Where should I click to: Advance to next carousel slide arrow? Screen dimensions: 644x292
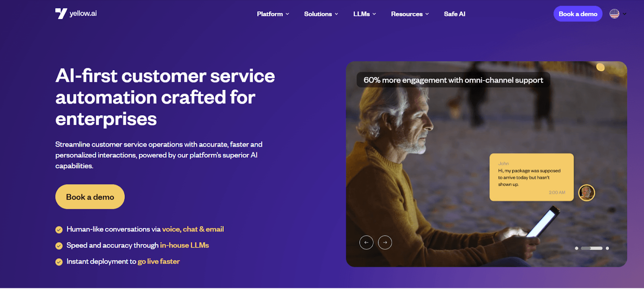tap(385, 242)
